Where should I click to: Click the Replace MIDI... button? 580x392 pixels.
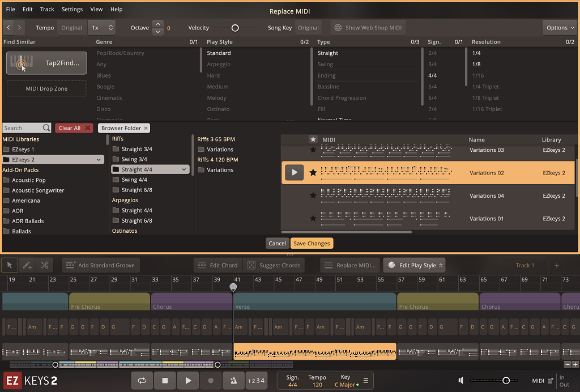pyautogui.click(x=350, y=265)
